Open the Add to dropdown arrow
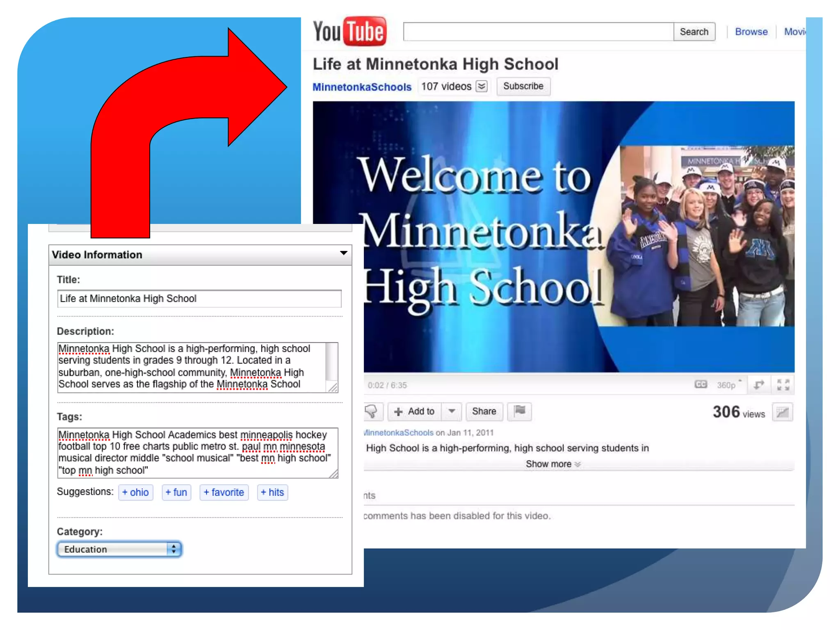This screenshot has height=630, width=840. coord(452,411)
